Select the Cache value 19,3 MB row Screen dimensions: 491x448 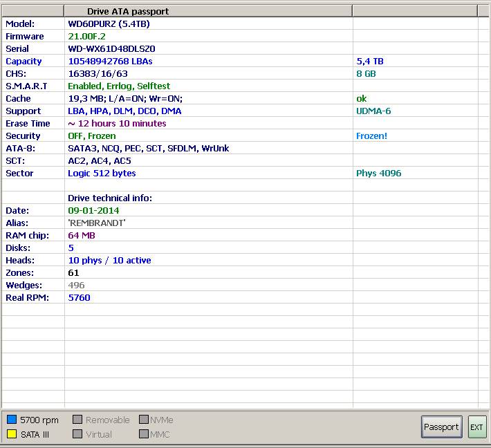click(125, 99)
